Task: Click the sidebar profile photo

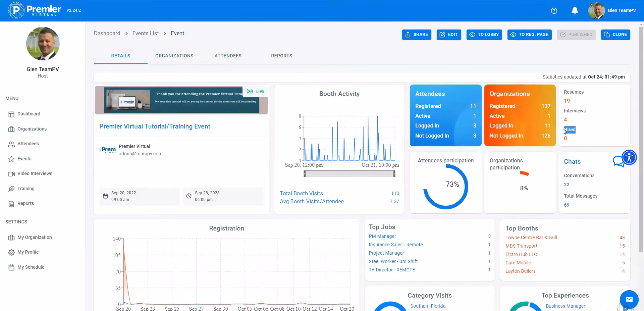Action: [43, 44]
